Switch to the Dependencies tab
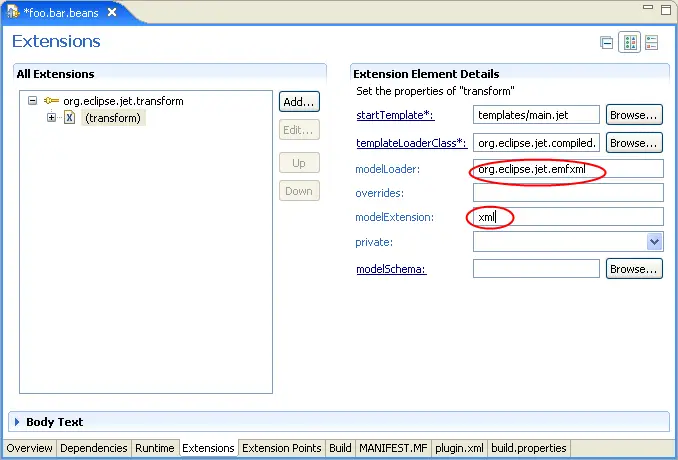 tap(94, 449)
